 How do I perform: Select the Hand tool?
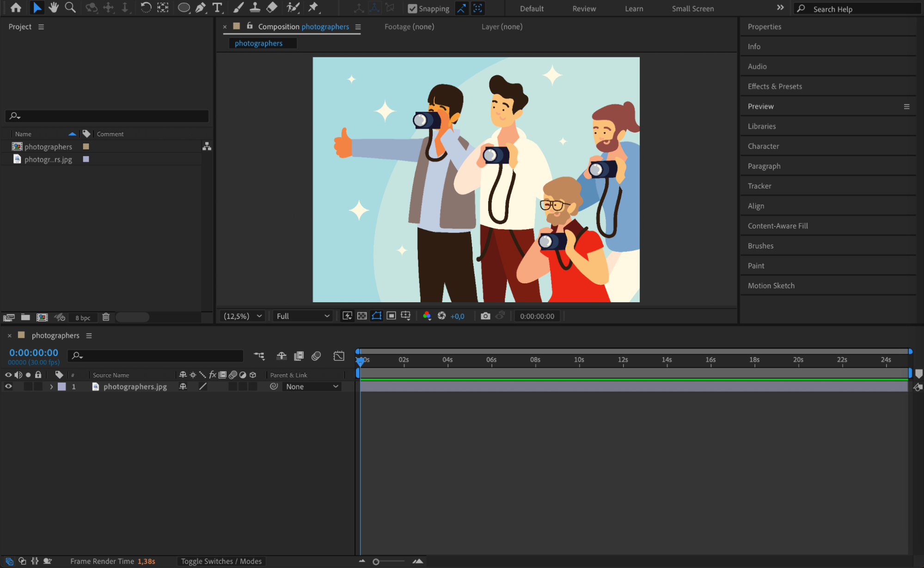53,7
